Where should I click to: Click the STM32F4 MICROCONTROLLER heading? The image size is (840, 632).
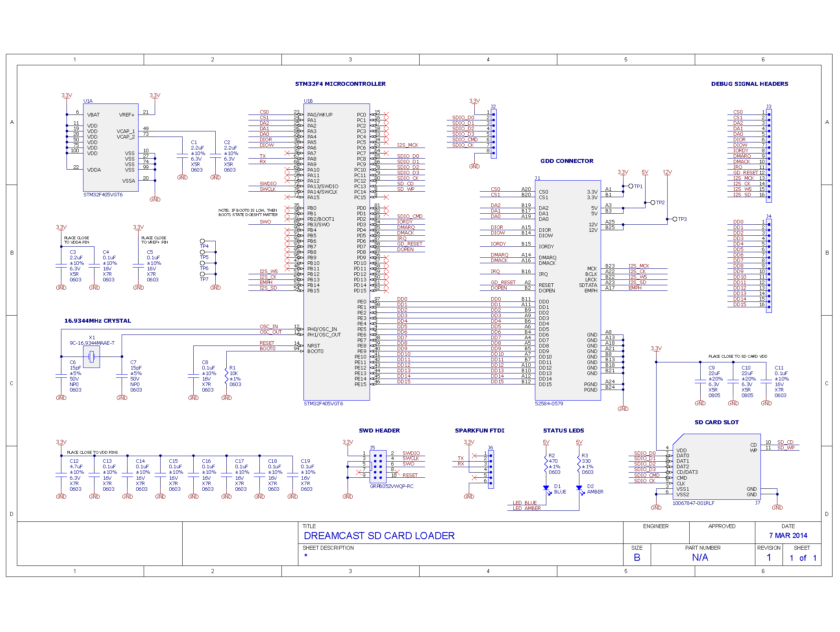click(340, 84)
